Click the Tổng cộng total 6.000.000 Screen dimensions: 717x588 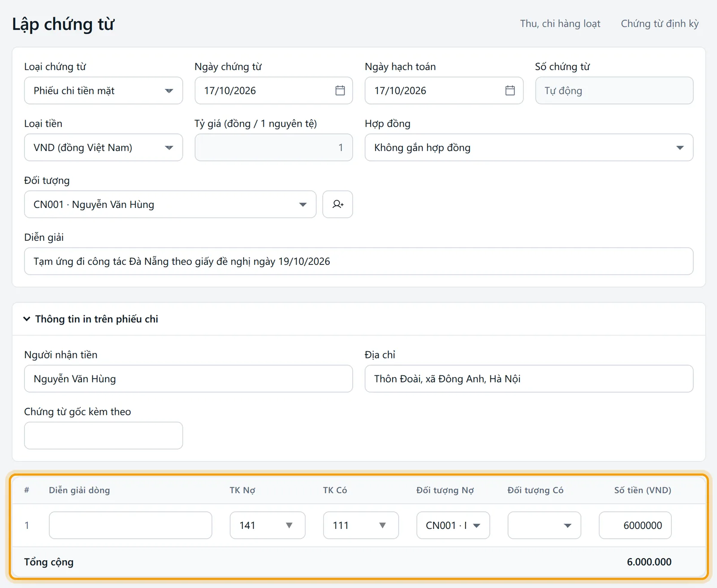point(649,562)
